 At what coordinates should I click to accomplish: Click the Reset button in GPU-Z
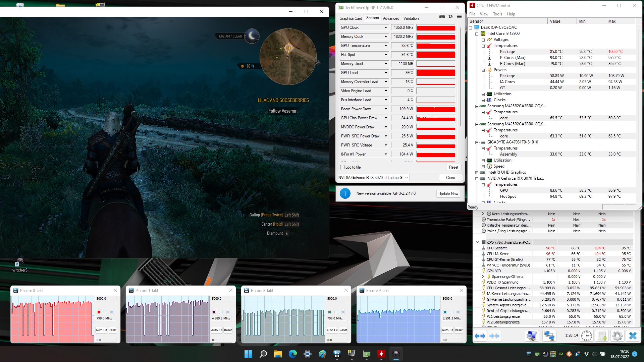tap(453, 167)
